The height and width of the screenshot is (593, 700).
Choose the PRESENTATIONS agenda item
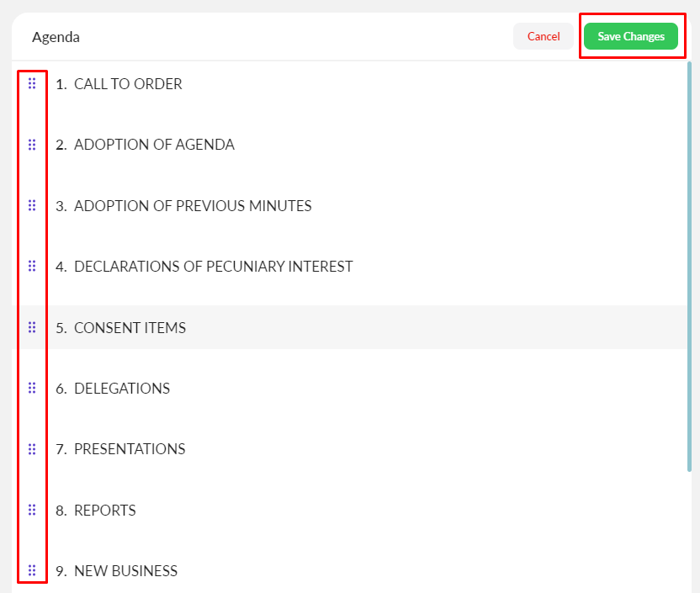pyautogui.click(x=130, y=449)
